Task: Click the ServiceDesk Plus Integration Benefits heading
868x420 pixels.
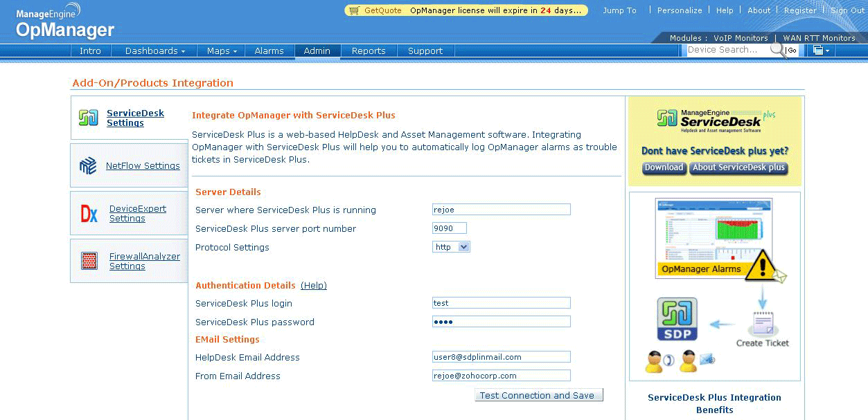Action: [x=714, y=403]
